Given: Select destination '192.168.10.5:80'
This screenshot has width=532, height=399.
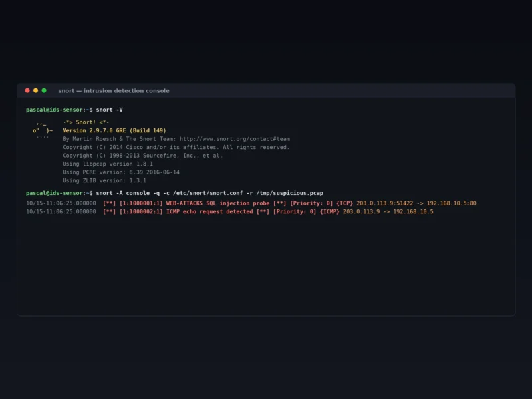Looking at the screenshot, I should click(452, 203).
